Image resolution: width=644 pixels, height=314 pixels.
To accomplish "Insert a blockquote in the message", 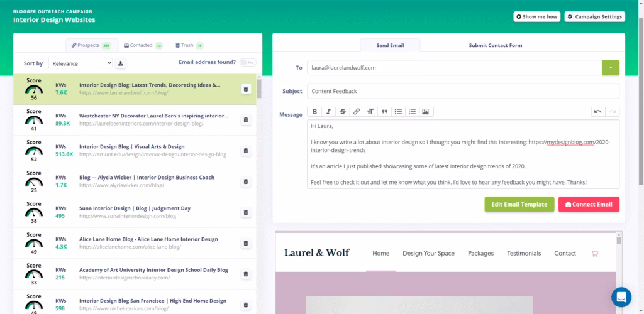I will tap(384, 112).
